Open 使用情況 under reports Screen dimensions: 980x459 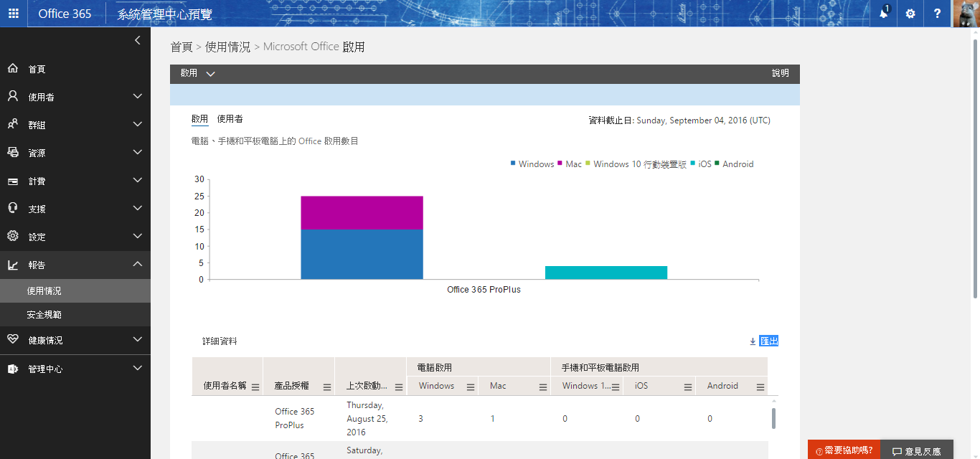(x=75, y=291)
